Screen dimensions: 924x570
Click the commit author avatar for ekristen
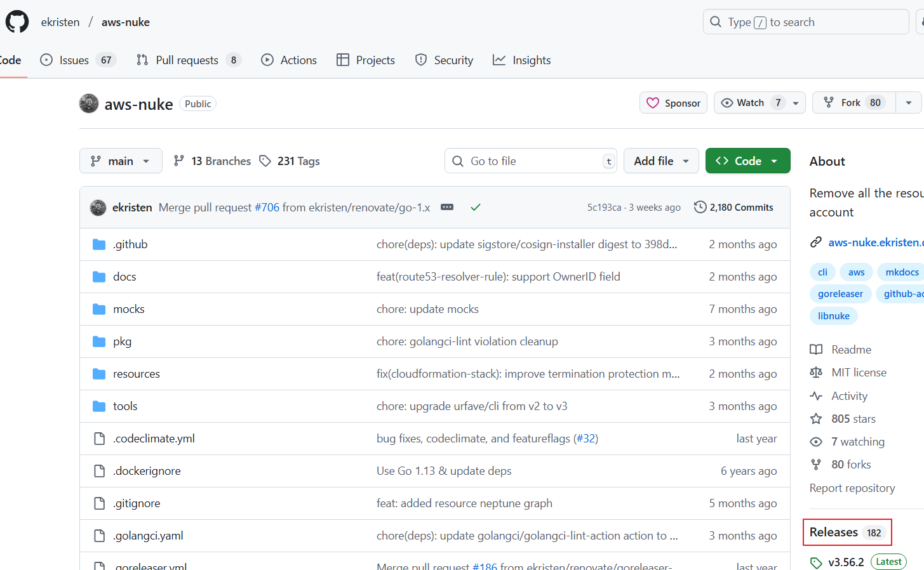[x=98, y=208]
